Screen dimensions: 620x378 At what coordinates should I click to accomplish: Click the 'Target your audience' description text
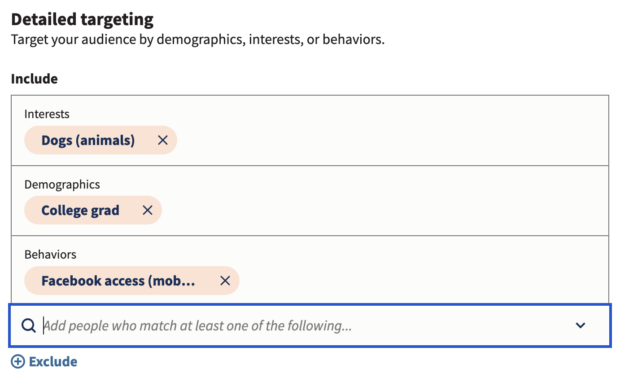point(198,40)
